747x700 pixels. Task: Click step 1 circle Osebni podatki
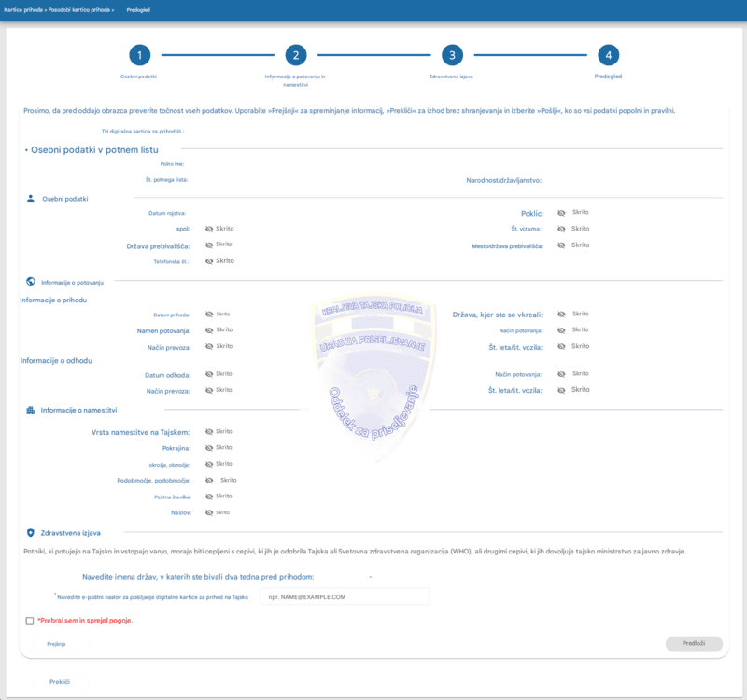(x=139, y=55)
